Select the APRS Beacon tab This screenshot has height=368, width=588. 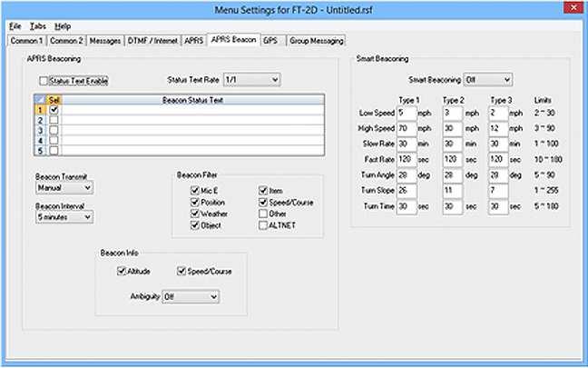point(233,40)
